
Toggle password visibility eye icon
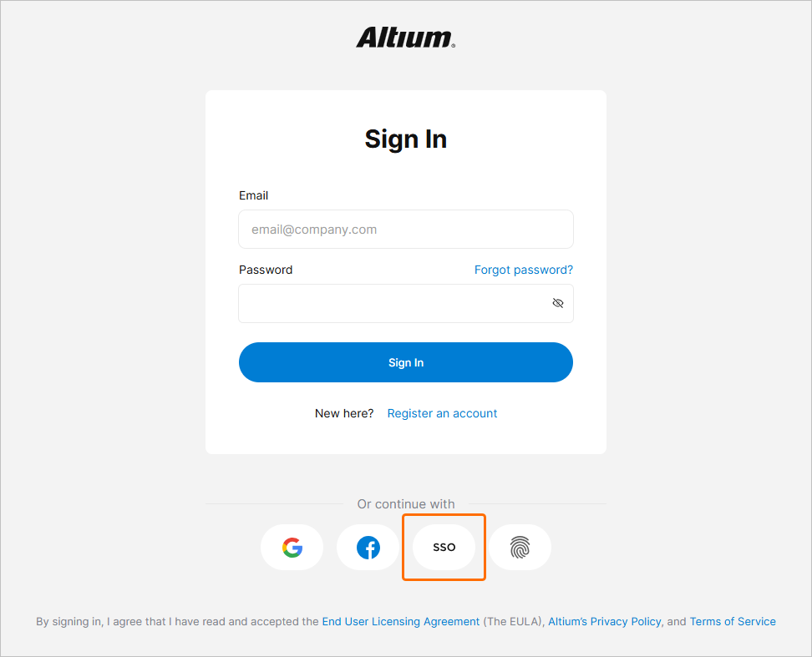pos(558,303)
